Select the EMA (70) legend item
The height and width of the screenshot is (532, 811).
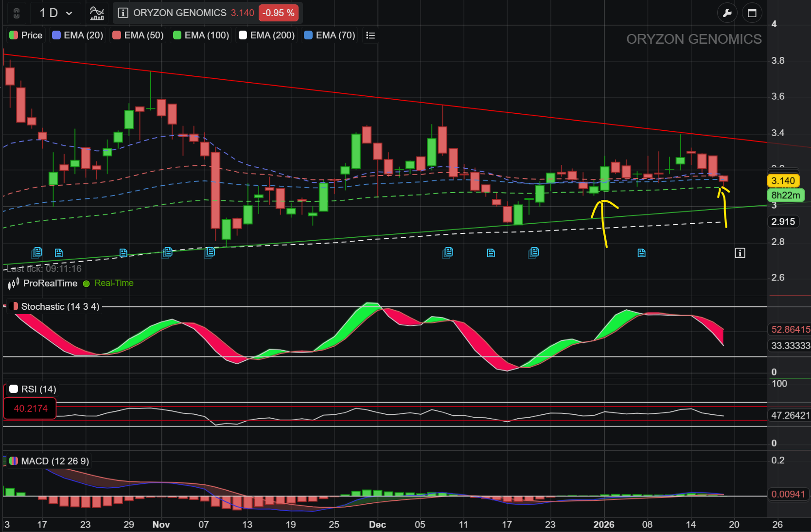[330, 35]
